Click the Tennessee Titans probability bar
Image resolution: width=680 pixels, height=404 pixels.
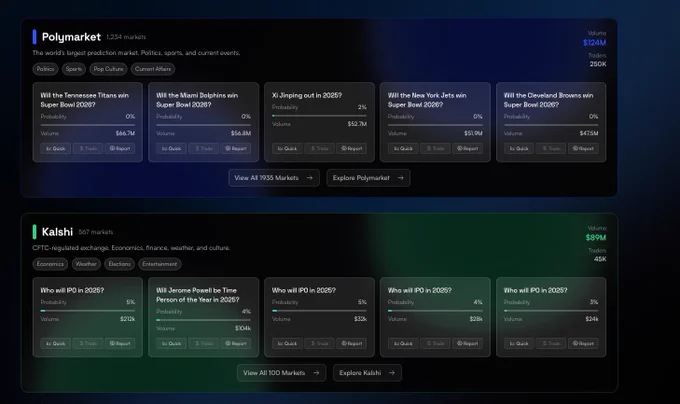pos(88,125)
